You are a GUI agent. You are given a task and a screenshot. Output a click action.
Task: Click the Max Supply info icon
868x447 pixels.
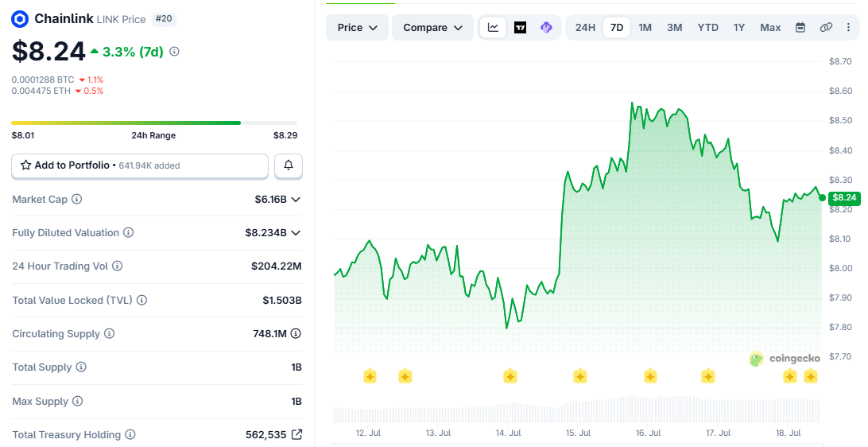pos(78,401)
